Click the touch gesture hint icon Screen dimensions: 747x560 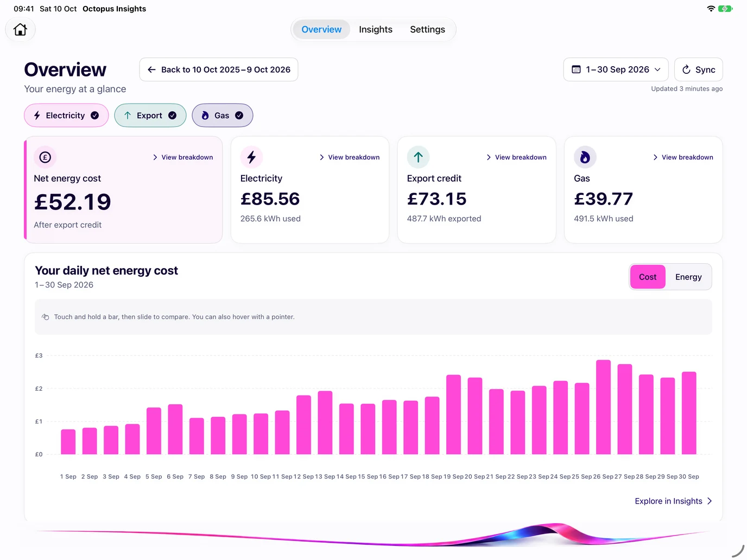(46, 317)
